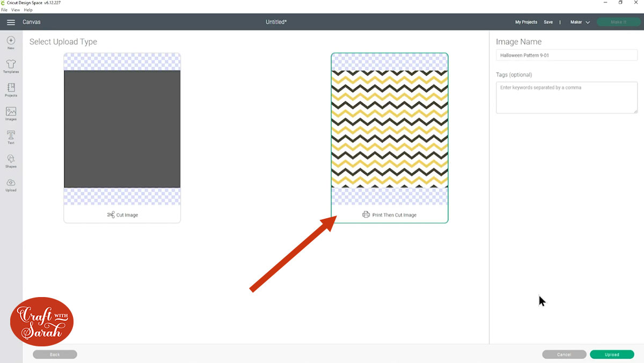Click the printer icon for Print Then Cut
644x363 pixels.
point(366,215)
